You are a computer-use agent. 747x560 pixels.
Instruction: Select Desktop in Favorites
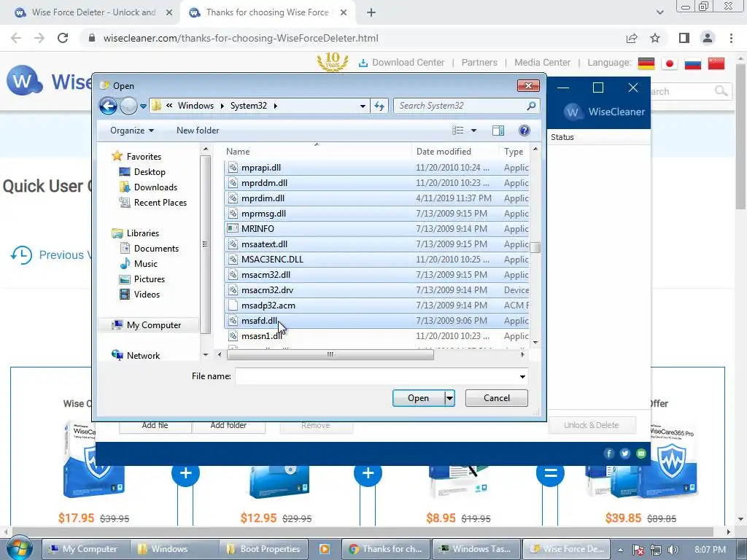click(x=150, y=172)
